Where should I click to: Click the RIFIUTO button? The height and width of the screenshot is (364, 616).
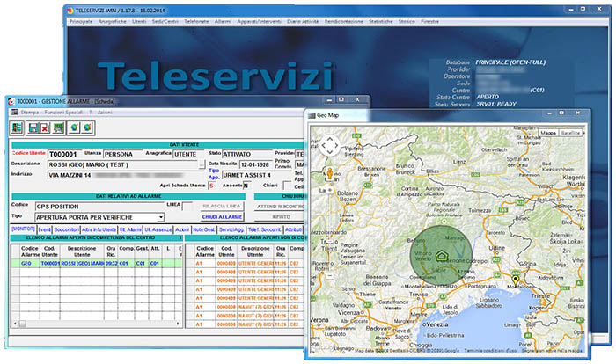coord(280,217)
